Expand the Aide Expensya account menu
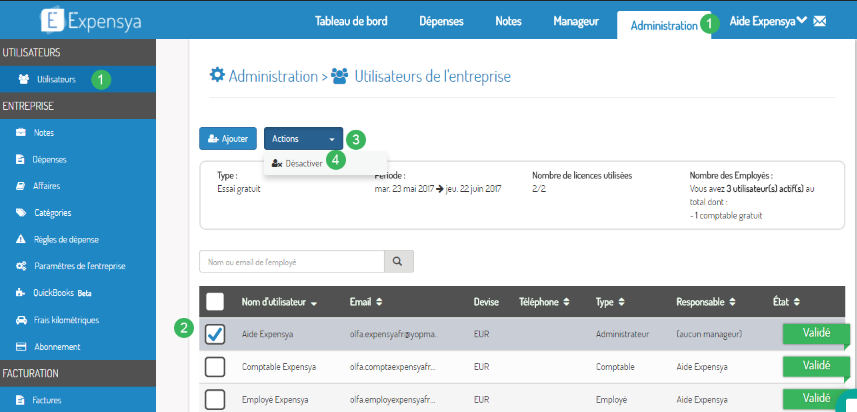The width and height of the screenshot is (857, 412). (768, 21)
